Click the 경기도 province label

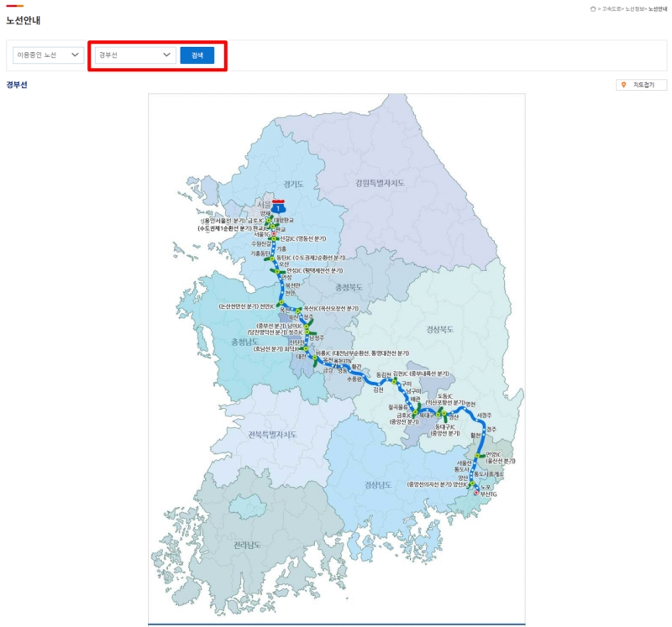click(293, 184)
